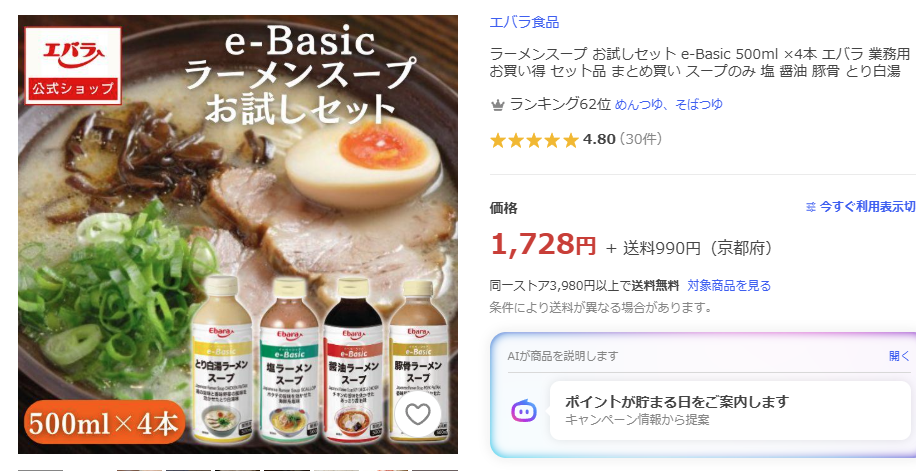This screenshot has width=916, height=471.
Task: Click the heart favorite icon on product image
Action: click(417, 414)
